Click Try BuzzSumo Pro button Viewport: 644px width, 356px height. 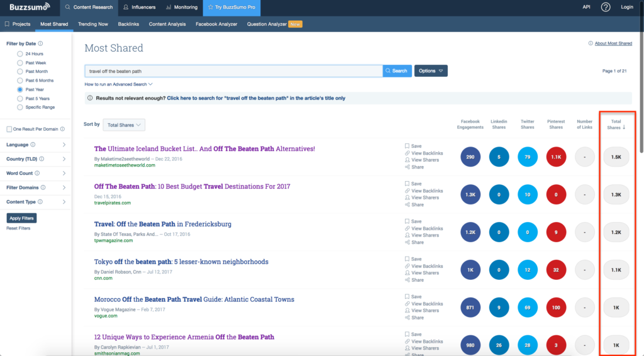[x=231, y=8]
